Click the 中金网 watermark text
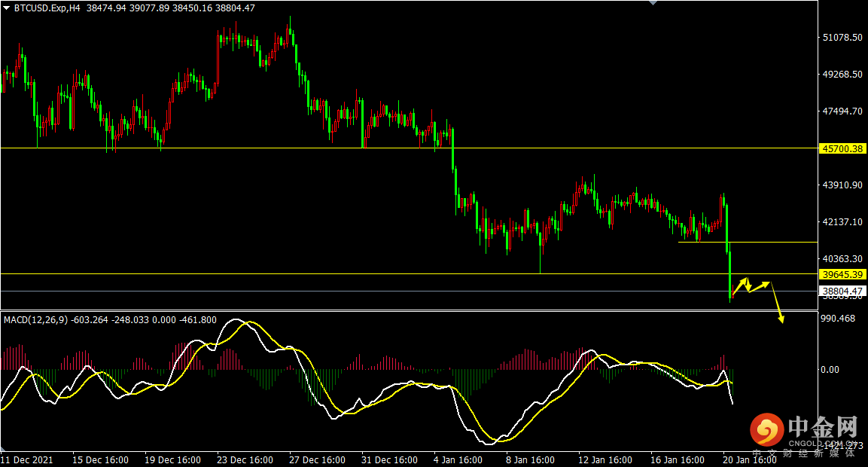Screen dimensions: 868x467 (823, 428)
